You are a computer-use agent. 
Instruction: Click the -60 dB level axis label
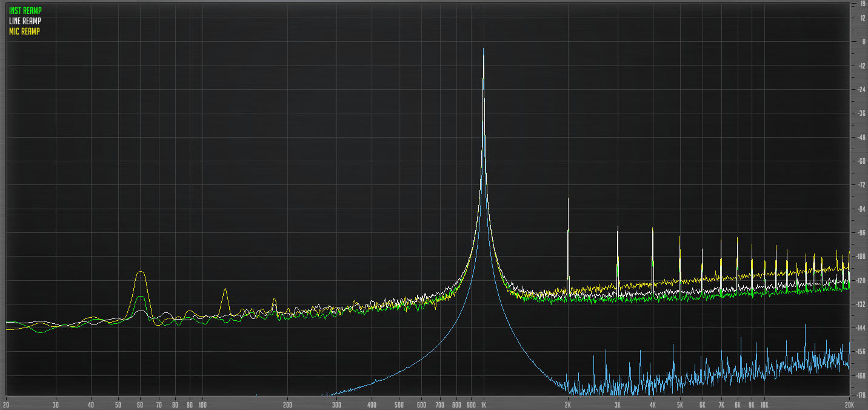tap(861, 161)
